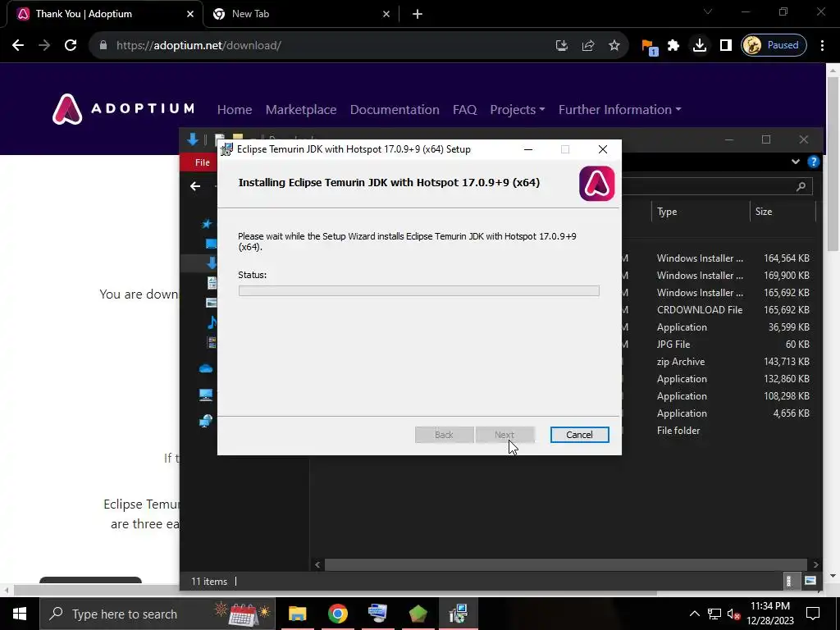This screenshot has width=840, height=630.
Task: Reload the Adoptium page
Action: point(71,45)
